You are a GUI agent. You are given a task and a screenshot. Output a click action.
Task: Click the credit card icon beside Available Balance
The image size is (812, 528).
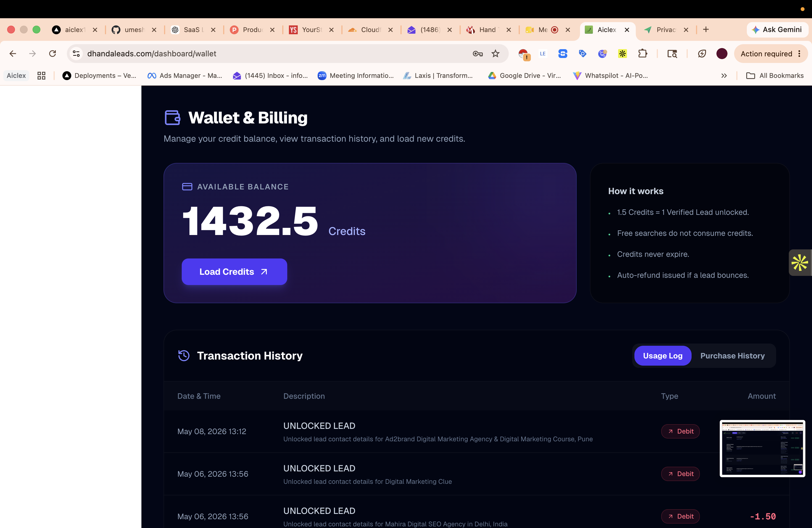pyautogui.click(x=187, y=187)
